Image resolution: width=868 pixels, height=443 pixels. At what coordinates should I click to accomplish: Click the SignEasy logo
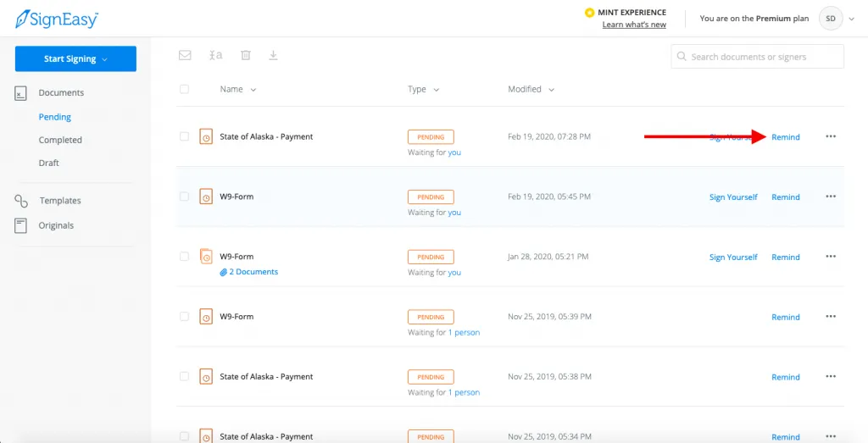coord(57,19)
